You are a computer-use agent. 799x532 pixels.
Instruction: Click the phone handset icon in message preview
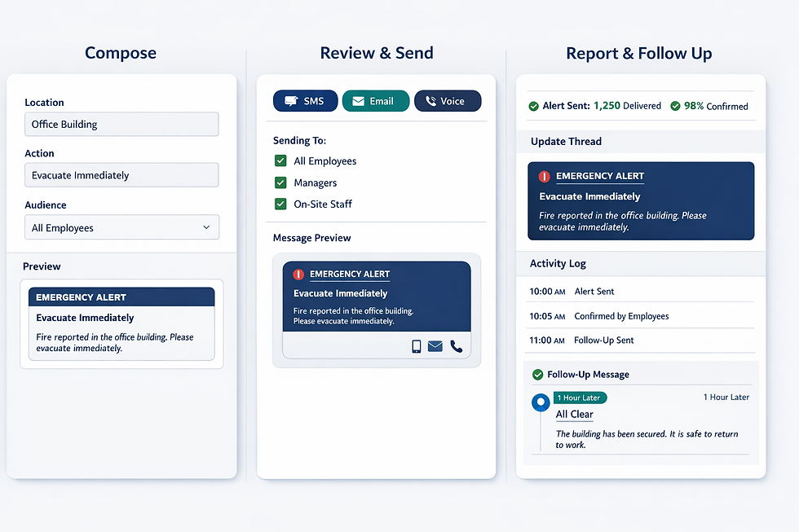pyautogui.click(x=457, y=346)
